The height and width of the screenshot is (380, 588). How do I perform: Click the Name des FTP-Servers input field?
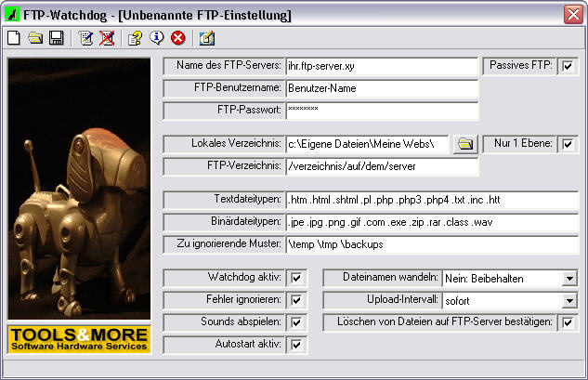point(382,66)
